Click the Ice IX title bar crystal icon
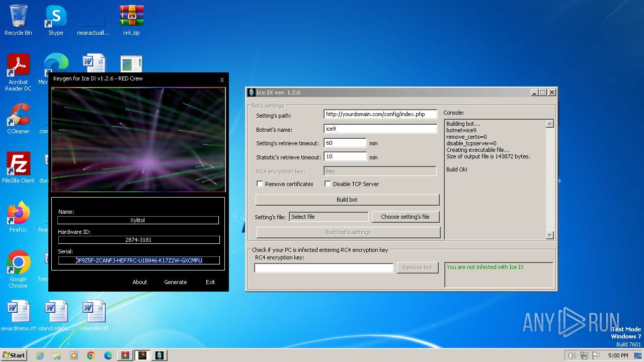This screenshot has width=644, height=362. click(x=252, y=93)
